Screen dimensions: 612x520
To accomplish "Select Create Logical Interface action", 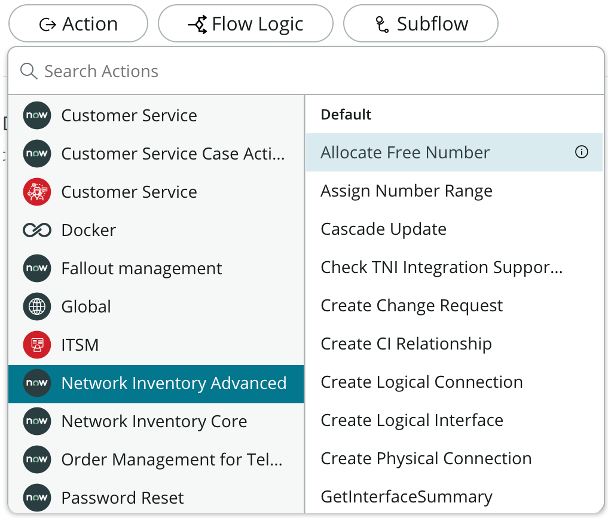I will pyautogui.click(x=454, y=420).
